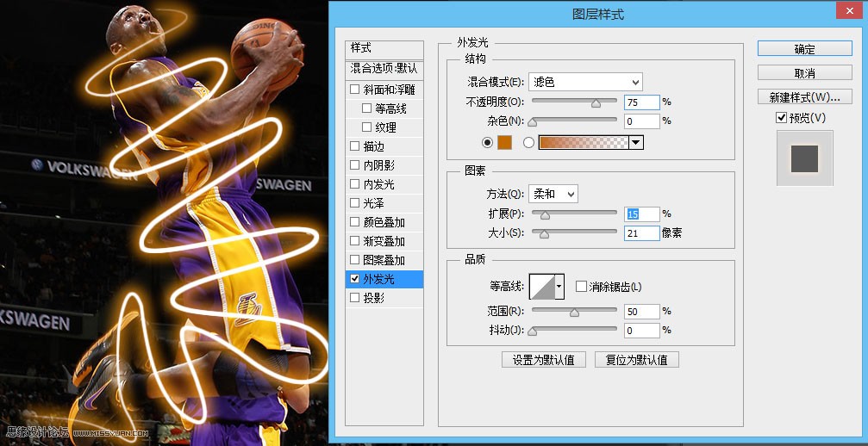Select the 渐变叠加 row label
Screen dimensions: 868x446
point(384,241)
